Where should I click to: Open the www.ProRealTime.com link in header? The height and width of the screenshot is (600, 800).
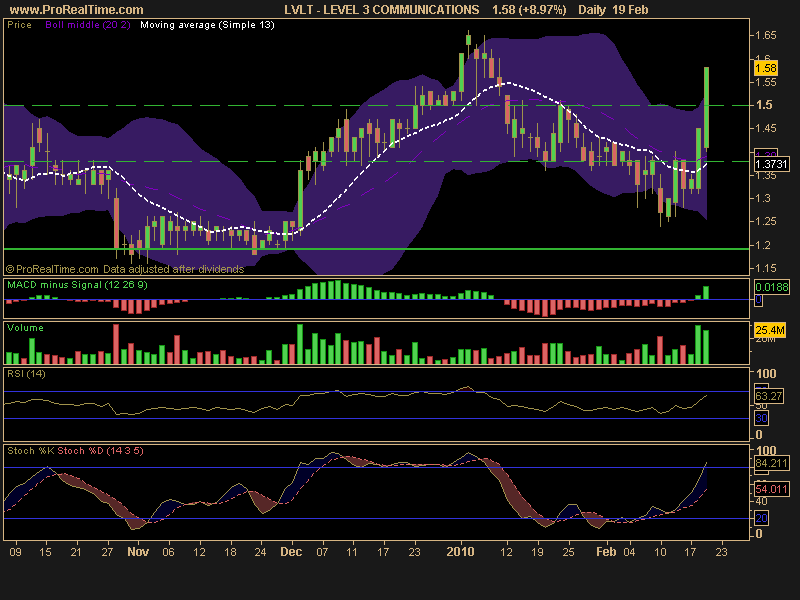tap(77, 10)
